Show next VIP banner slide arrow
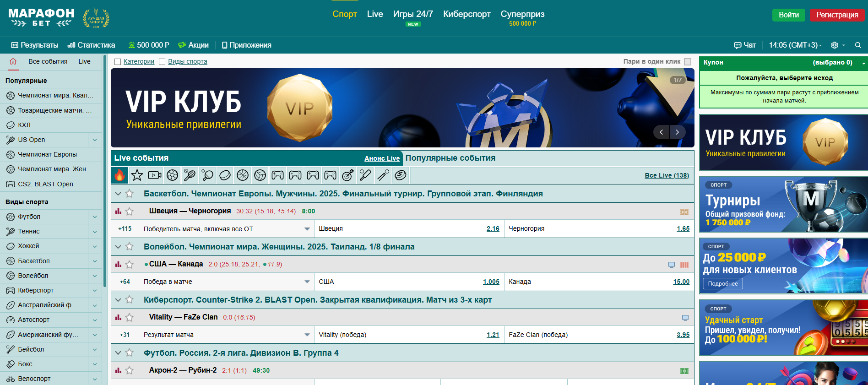The height and width of the screenshot is (385, 868). 678,132
